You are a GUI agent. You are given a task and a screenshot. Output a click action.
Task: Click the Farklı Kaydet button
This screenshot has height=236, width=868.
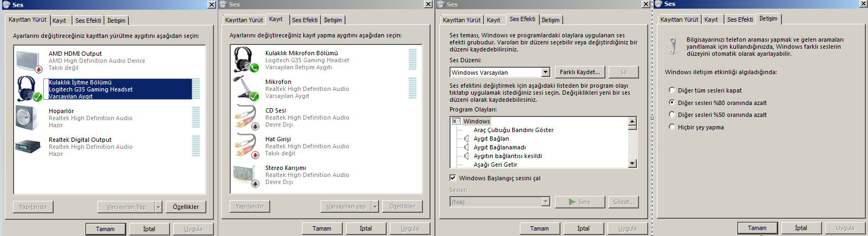coord(579,72)
